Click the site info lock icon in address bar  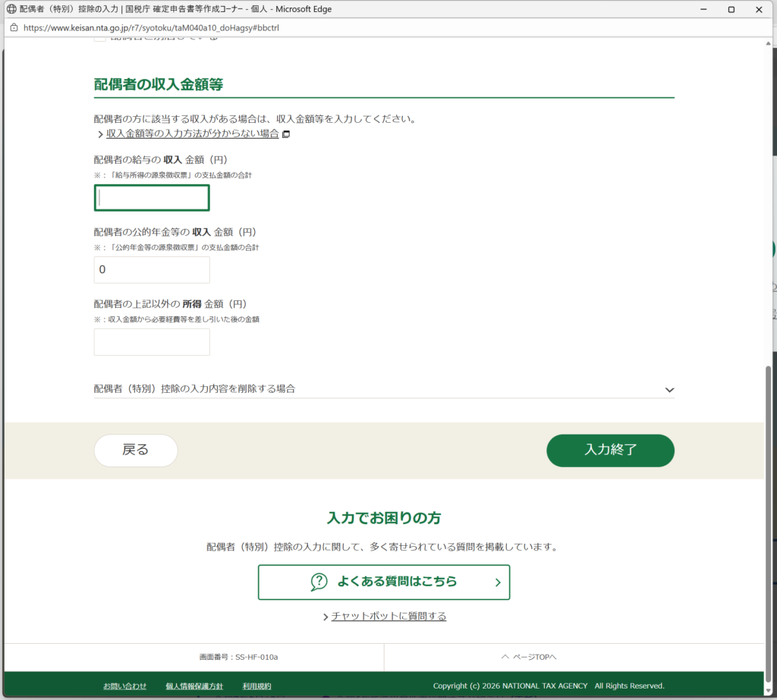tap(14, 27)
